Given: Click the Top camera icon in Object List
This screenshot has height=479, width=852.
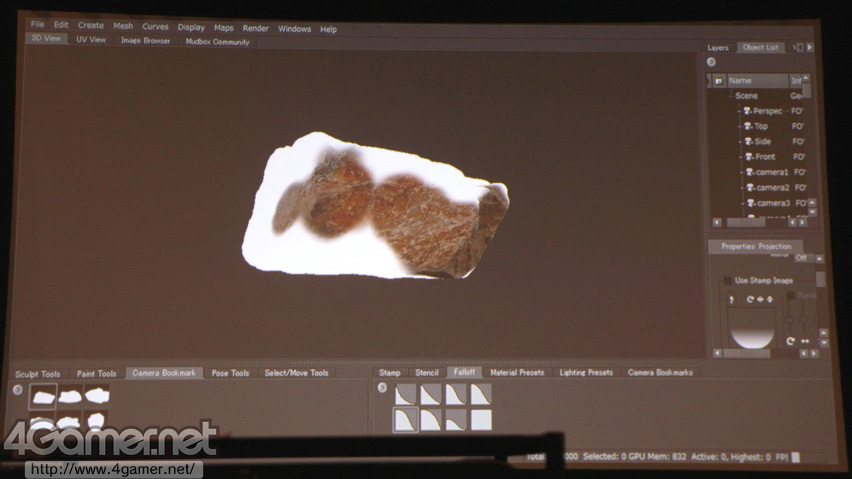Looking at the screenshot, I should (x=749, y=126).
